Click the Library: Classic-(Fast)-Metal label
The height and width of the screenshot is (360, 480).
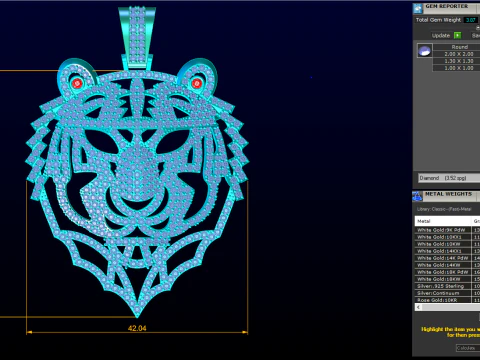444,209
